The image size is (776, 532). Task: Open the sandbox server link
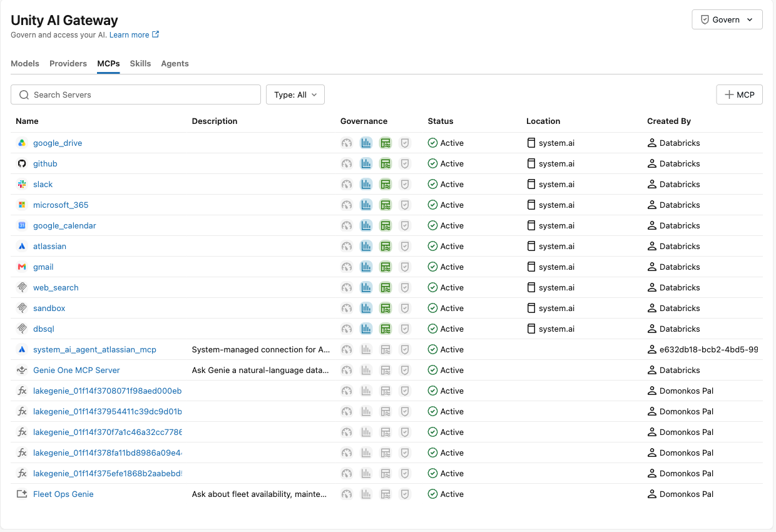pyautogui.click(x=49, y=308)
